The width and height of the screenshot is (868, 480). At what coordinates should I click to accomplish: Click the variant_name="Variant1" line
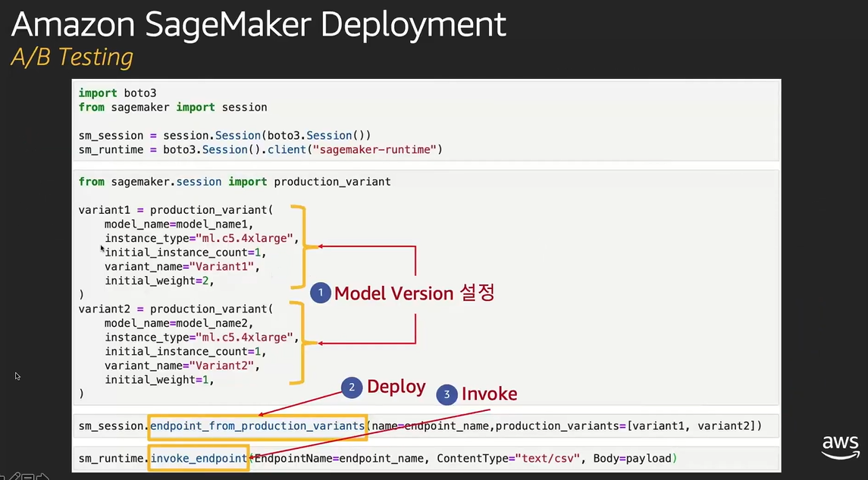[182, 267]
